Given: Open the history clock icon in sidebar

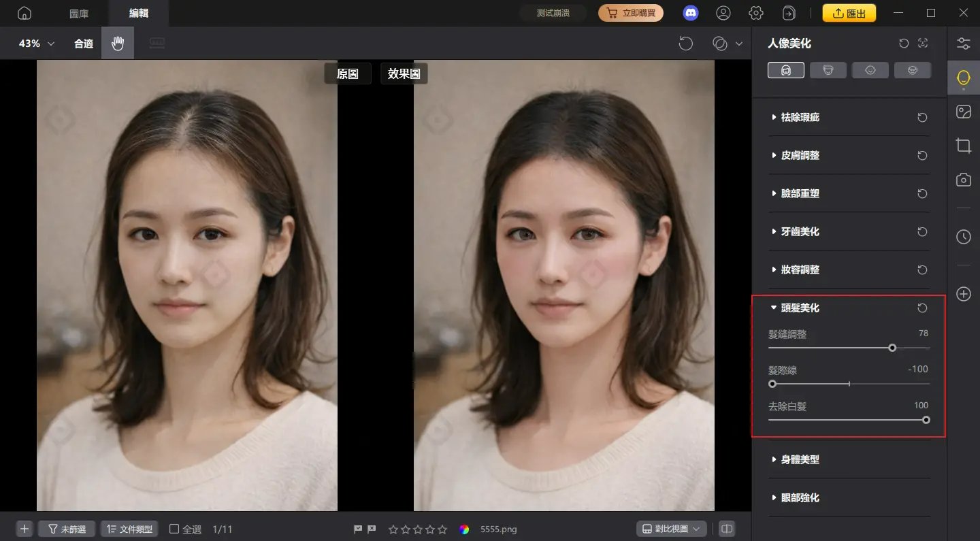Looking at the screenshot, I should tap(963, 237).
